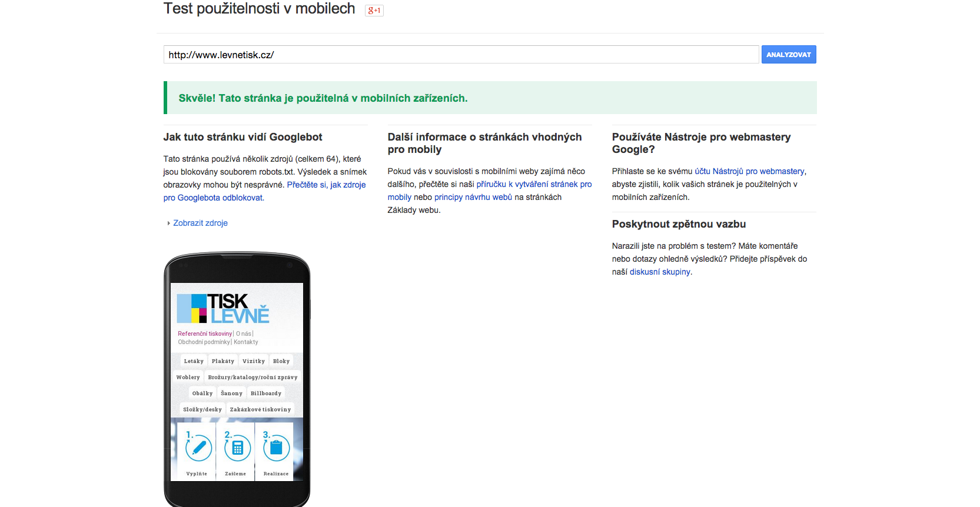The image size is (980, 507).
Task: Select Obálky in the phone preview menu
Action: pos(202,393)
